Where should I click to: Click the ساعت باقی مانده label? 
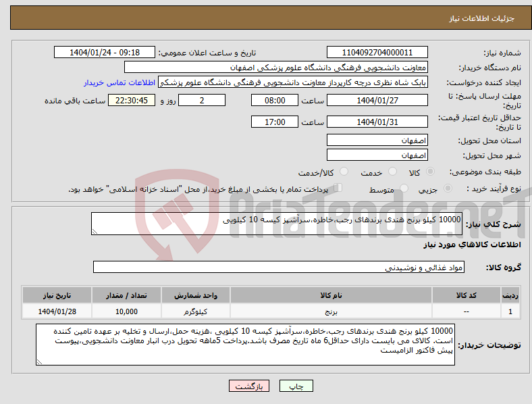coord(75,101)
